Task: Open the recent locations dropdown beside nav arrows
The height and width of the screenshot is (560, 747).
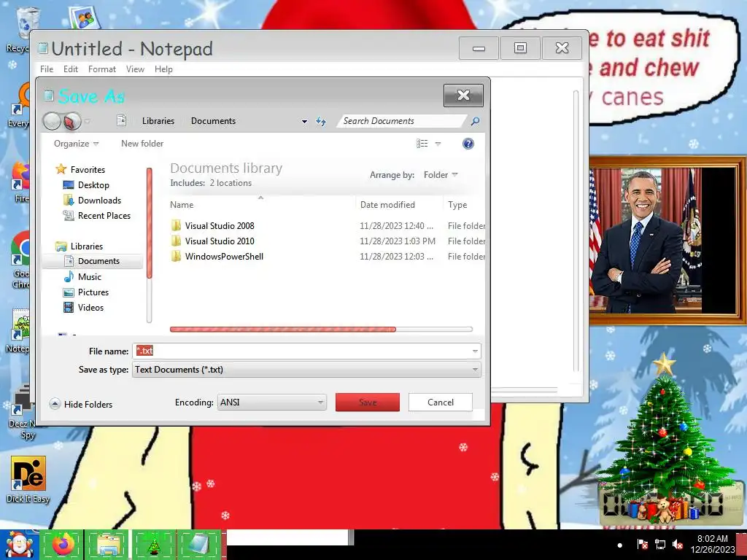Action: click(x=88, y=122)
